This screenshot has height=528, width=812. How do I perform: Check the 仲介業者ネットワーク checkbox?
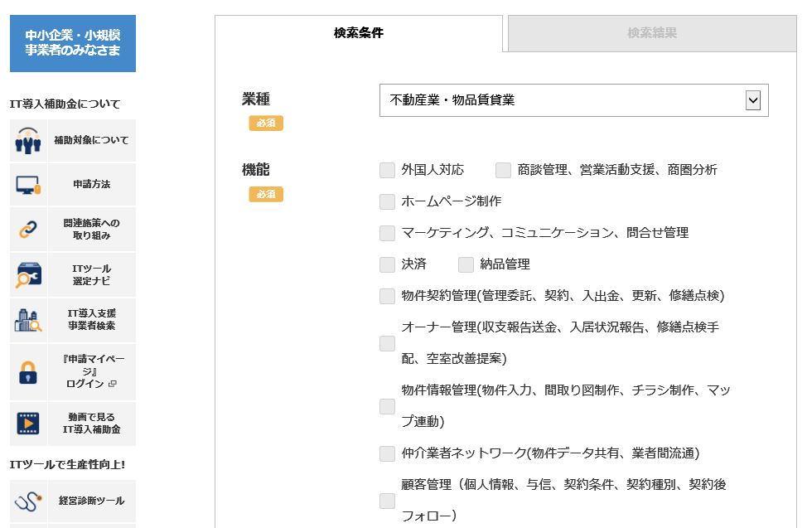pyautogui.click(x=388, y=453)
